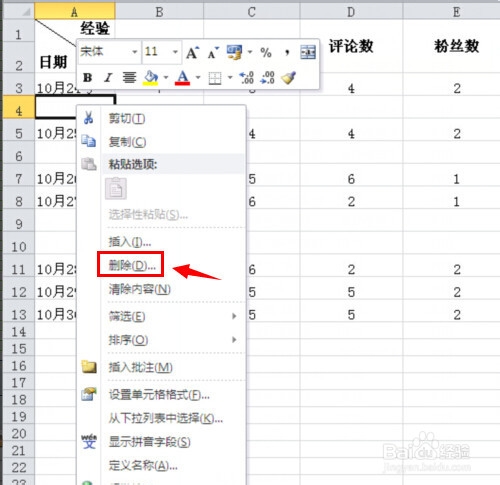Select column C header
This screenshot has width=500, height=485.
[252, 12]
